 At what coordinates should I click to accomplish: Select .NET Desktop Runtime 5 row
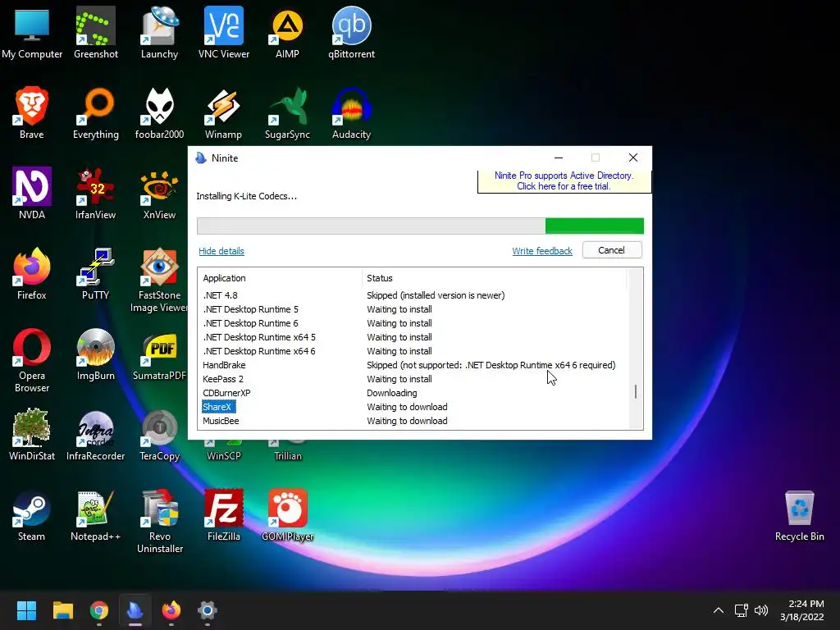[x=413, y=309]
